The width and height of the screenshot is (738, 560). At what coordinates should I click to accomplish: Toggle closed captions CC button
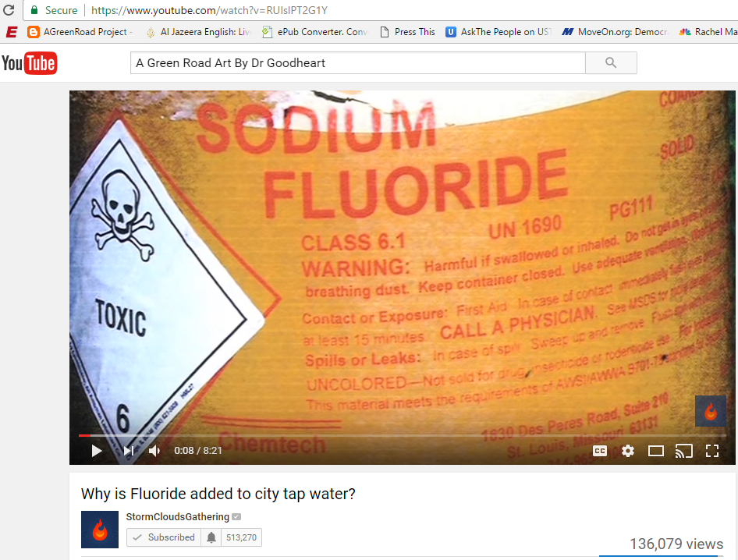pyautogui.click(x=600, y=451)
